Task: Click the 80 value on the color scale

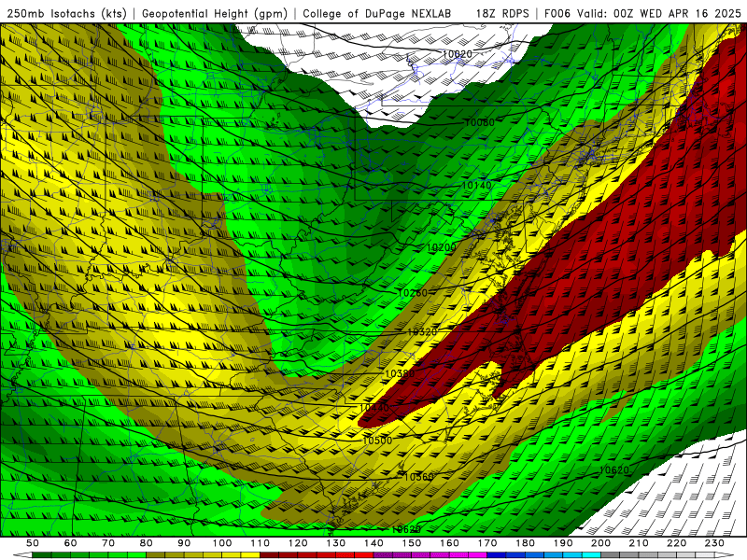Action: point(147,543)
